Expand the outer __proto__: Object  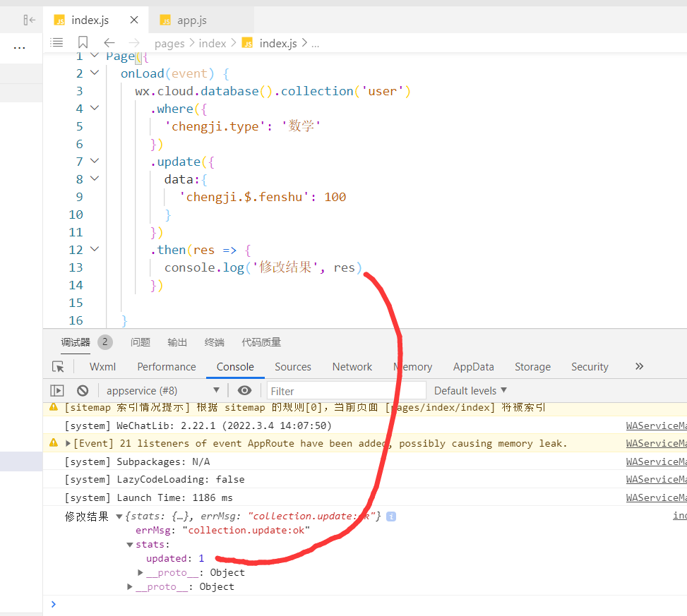(130, 586)
